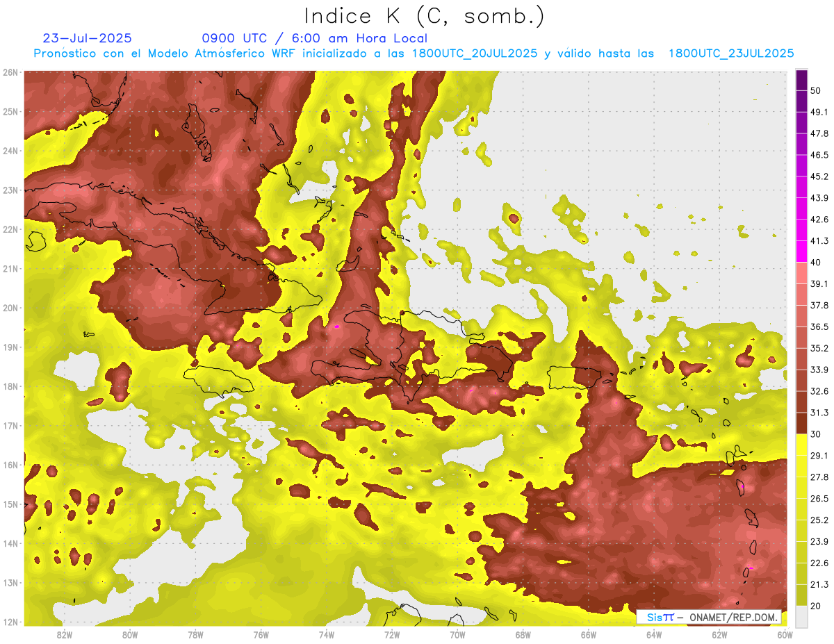Select the date label '23-Jul-2025'
The width and height of the screenshot is (834, 644).
[x=87, y=38]
